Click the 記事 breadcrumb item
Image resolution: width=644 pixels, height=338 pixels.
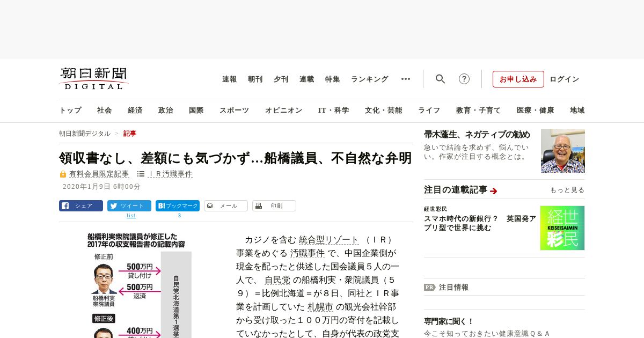click(x=130, y=134)
